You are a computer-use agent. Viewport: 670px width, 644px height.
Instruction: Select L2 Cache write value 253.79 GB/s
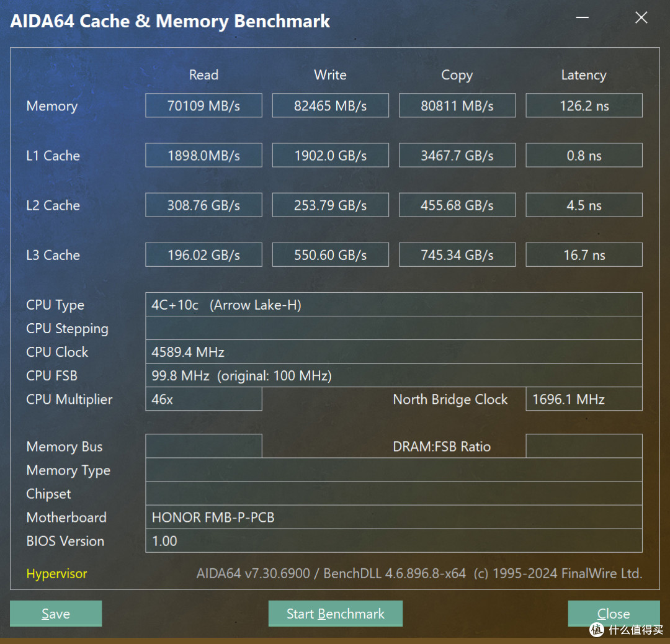point(330,205)
